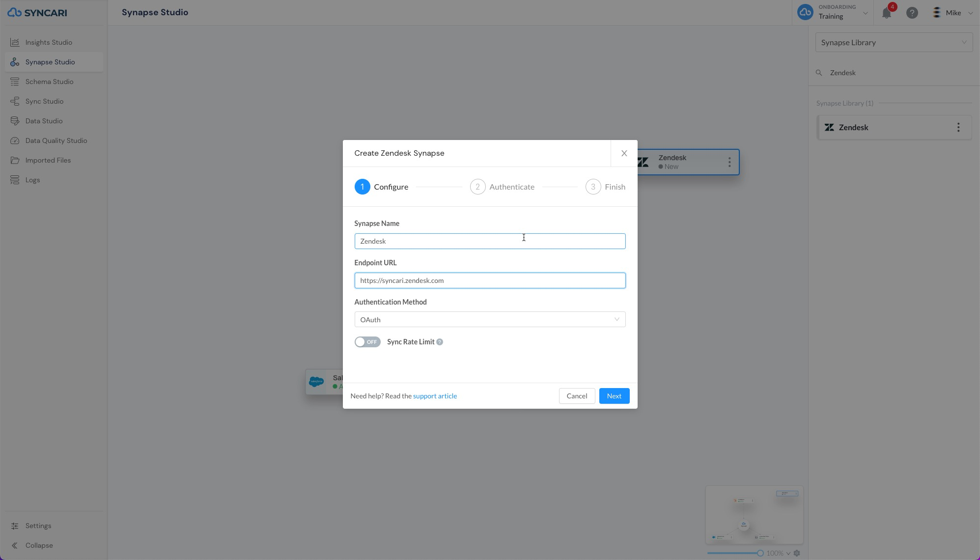The height and width of the screenshot is (560, 980).
Task: Click the Settings sliders icon
Action: (15, 526)
